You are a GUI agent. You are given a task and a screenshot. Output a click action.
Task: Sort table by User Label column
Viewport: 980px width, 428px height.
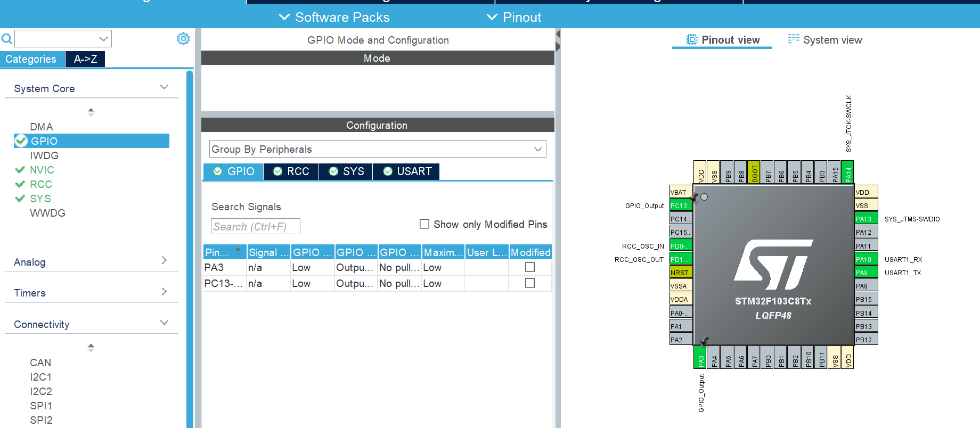(487, 252)
